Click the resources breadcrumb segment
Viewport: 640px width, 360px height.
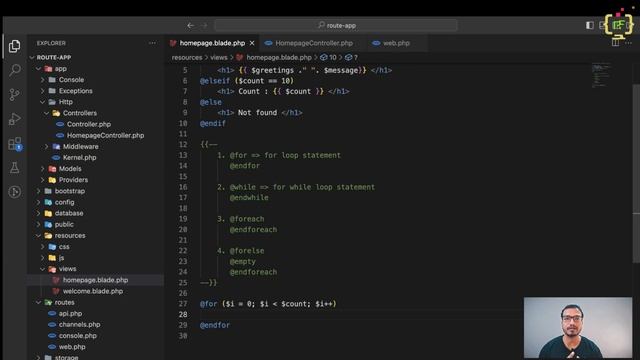pos(187,58)
